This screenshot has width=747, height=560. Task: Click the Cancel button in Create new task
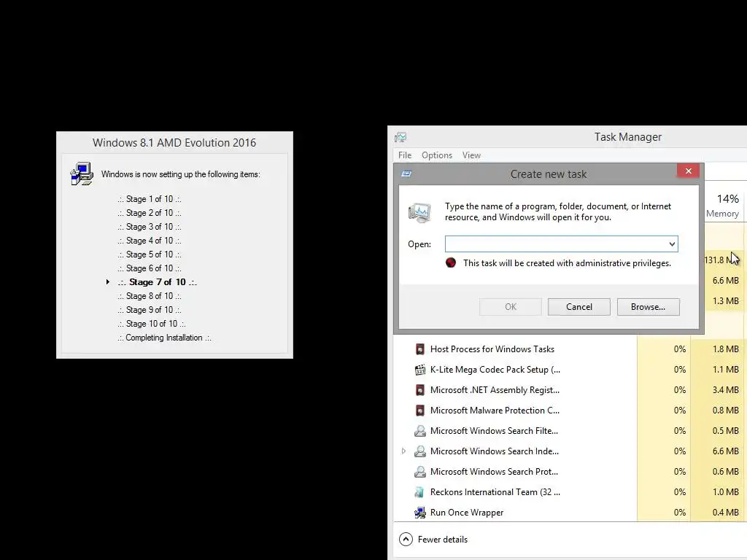578,307
